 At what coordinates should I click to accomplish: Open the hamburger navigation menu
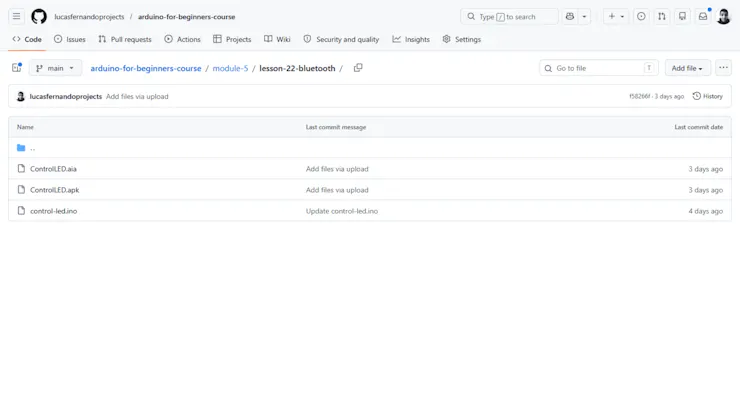click(x=17, y=17)
